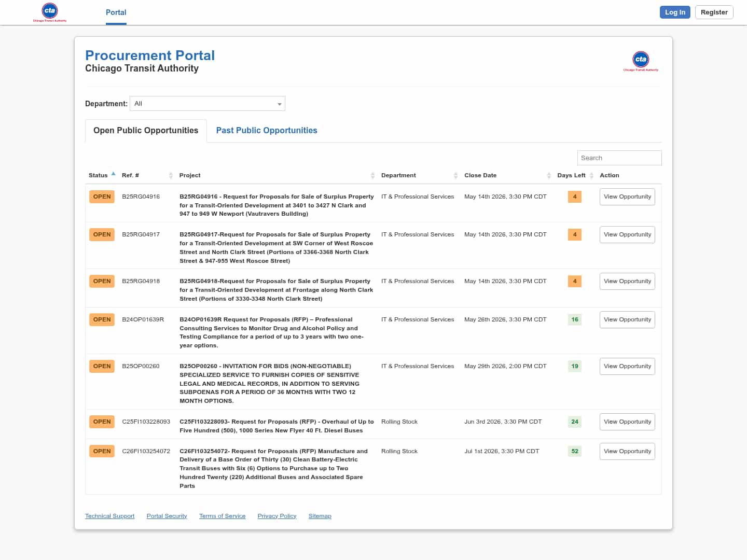Switch to the Open Public Opportunities tab
Screen dimensions: 747x560
click(x=146, y=131)
